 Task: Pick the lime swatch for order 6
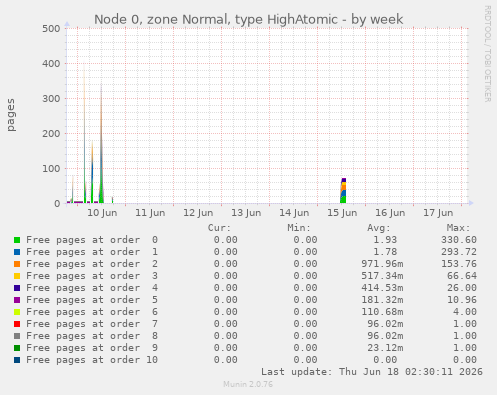(x=17, y=312)
